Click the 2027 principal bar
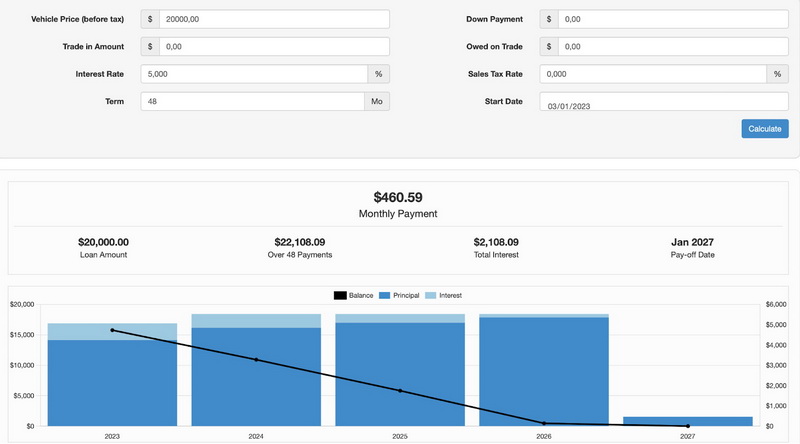 click(688, 421)
